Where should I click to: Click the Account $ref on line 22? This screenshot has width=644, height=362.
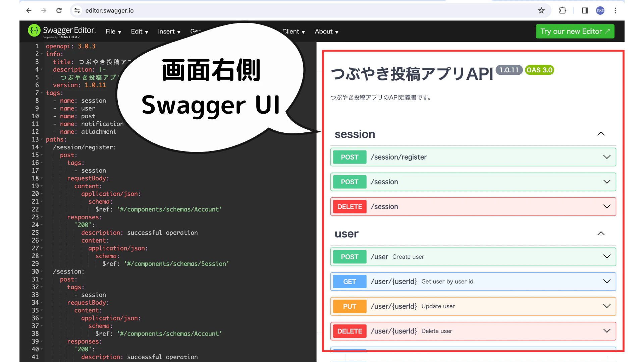click(158, 209)
